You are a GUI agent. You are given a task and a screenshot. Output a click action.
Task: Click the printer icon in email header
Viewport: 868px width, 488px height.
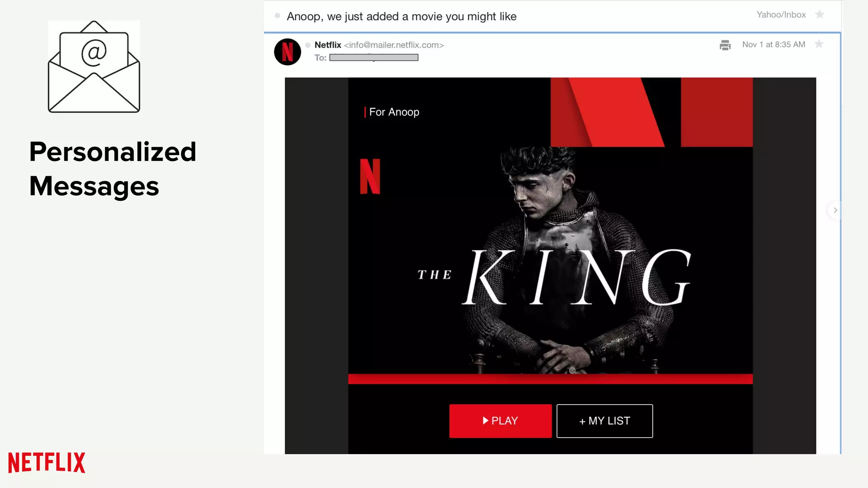(725, 45)
